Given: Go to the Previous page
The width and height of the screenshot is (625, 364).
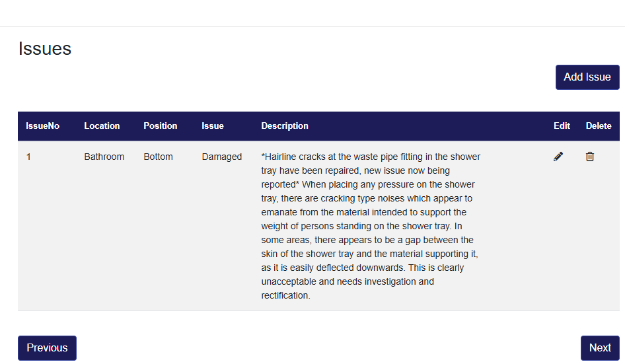Looking at the screenshot, I should [47, 348].
